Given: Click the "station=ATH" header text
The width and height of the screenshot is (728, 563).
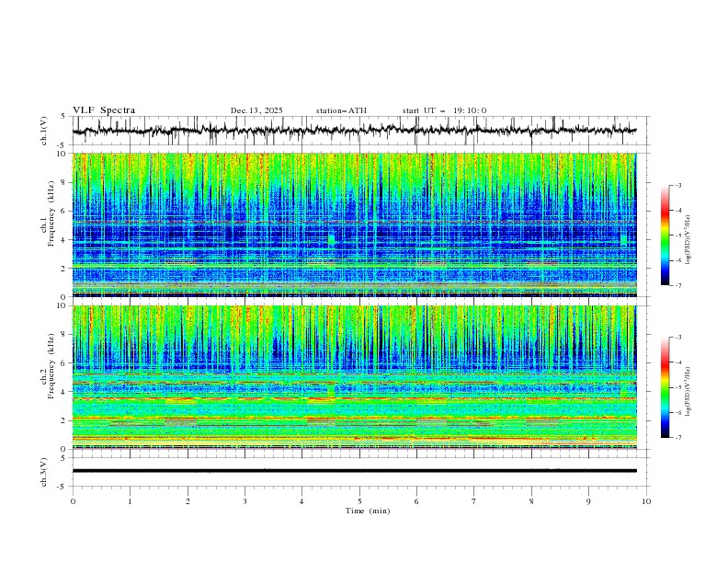Looking at the screenshot, I should point(341,110).
